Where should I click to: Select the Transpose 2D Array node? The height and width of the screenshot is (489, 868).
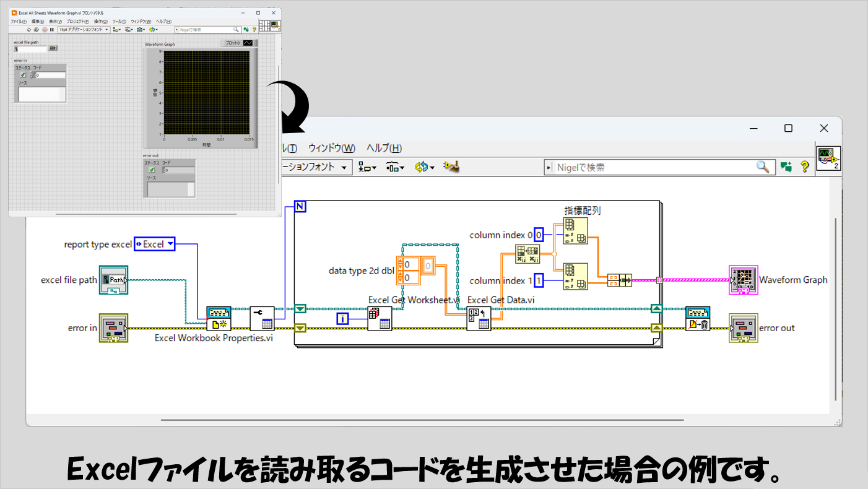tap(527, 254)
